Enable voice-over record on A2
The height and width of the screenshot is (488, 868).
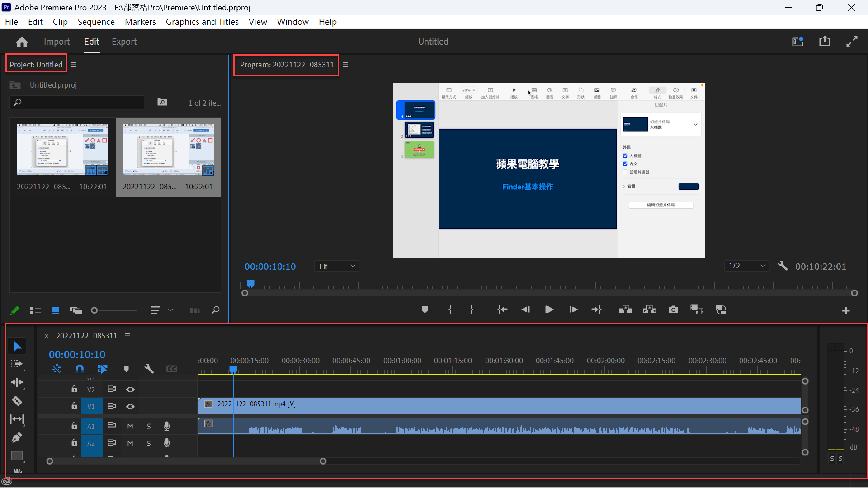click(x=167, y=443)
